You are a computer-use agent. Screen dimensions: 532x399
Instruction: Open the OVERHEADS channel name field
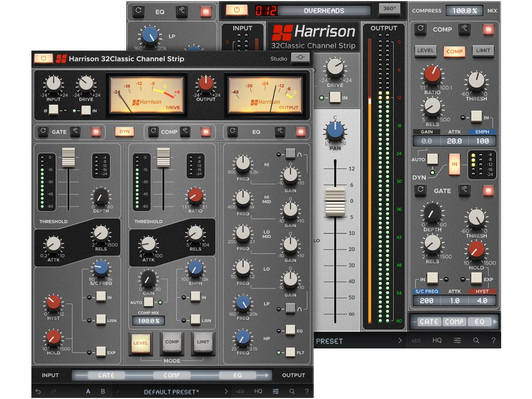(324, 11)
